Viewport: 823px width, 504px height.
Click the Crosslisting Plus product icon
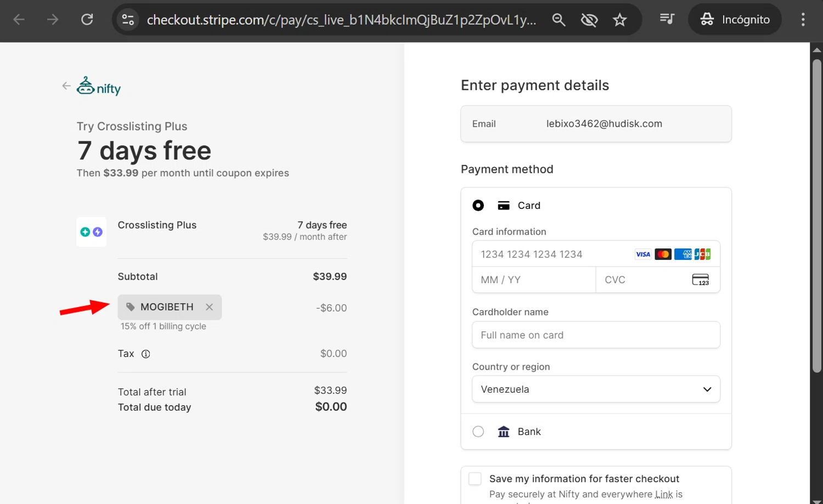click(92, 231)
